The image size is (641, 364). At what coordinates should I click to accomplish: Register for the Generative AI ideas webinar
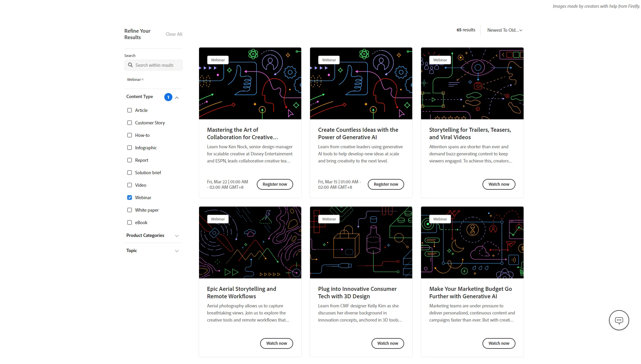386,184
